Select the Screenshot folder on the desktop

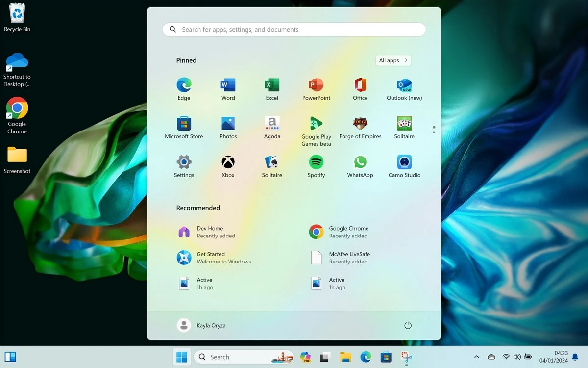point(17,160)
